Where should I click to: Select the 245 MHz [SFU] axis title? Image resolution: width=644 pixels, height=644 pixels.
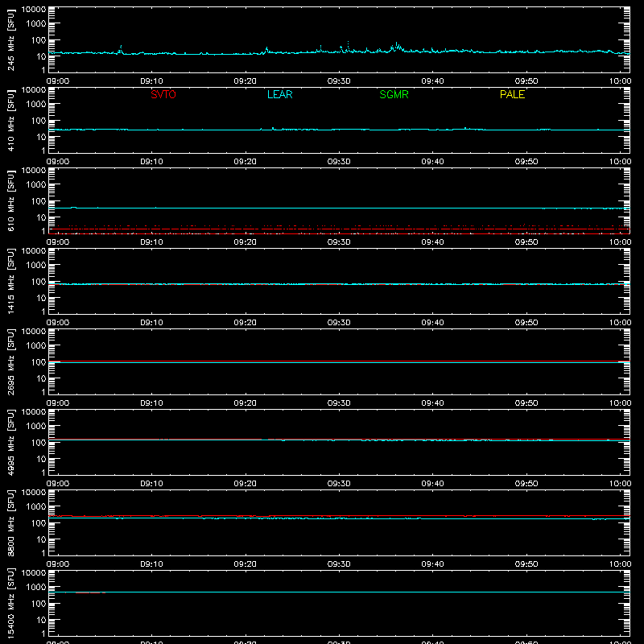[x=11, y=40]
